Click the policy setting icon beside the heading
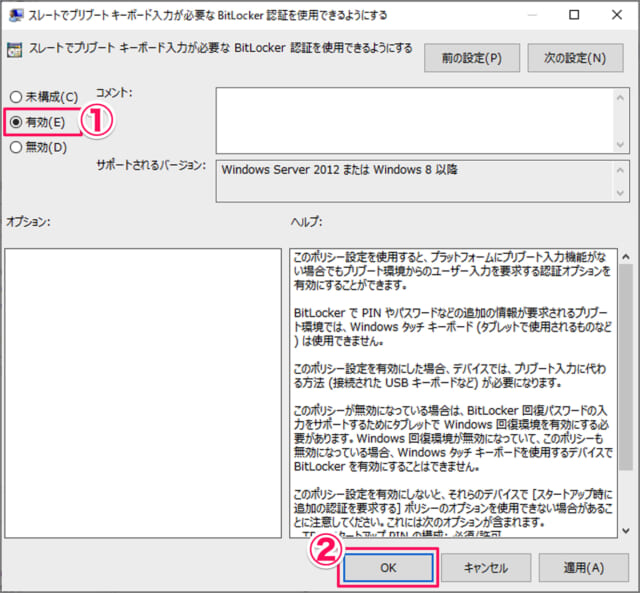The height and width of the screenshot is (593, 640). tap(14, 50)
